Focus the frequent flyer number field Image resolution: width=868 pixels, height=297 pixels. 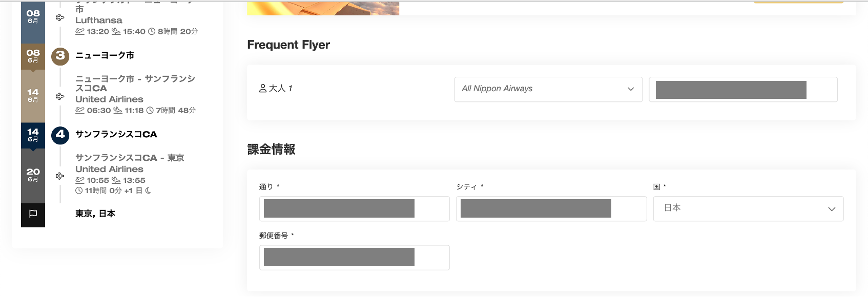[x=743, y=90]
